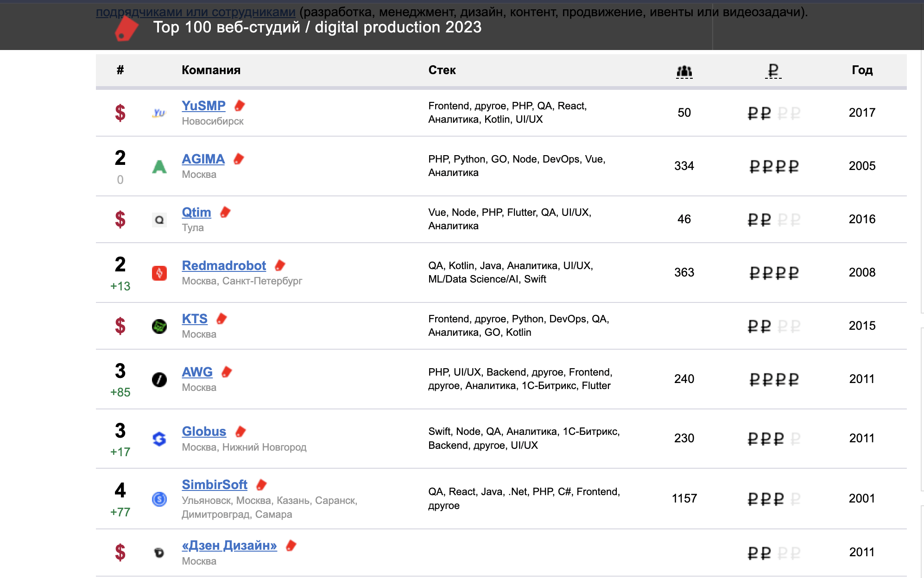This screenshot has height=578, width=924.
Task: Click the red dollar sign beside YuSMP
Action: tap(120, 113)
